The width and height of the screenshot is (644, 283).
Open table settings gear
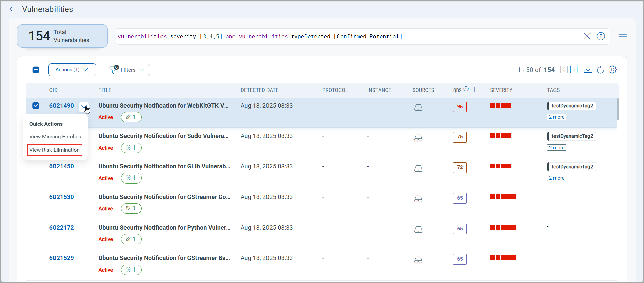click(x=613, y=70)
